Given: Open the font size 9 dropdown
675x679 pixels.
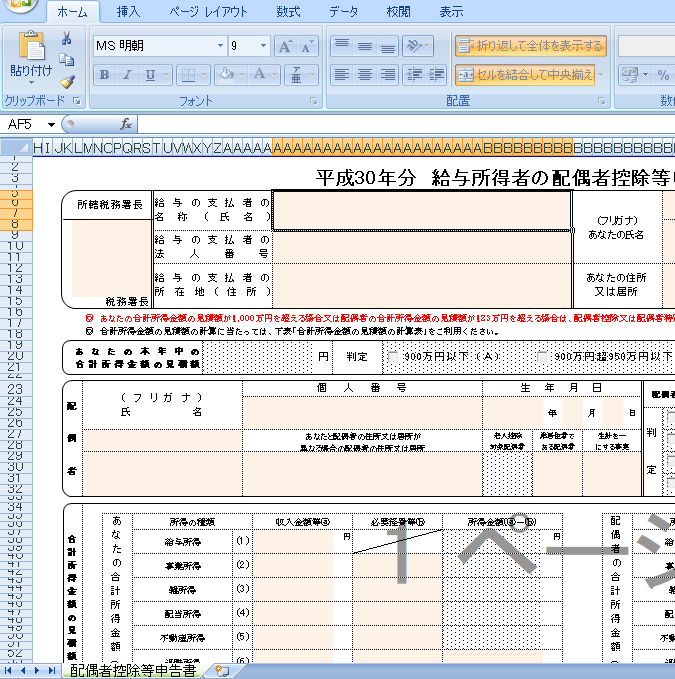Looking at the screenshot, I should [x=263, y=45].
